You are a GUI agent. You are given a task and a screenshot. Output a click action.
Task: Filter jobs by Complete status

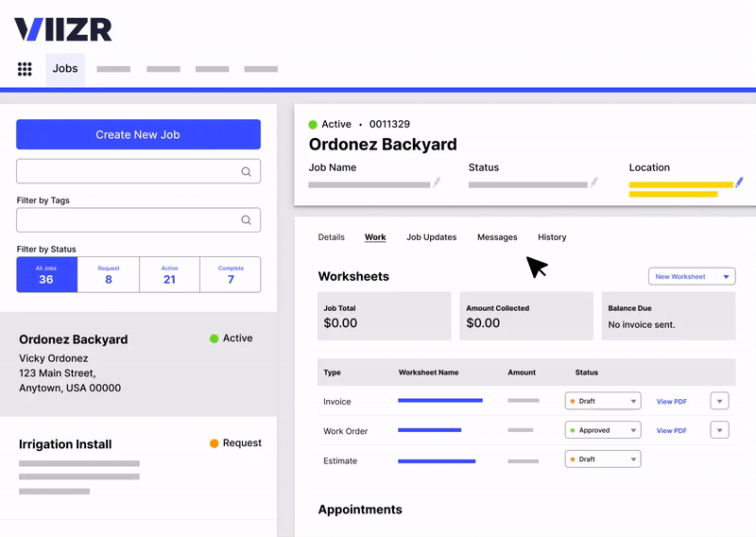(231, 275)
